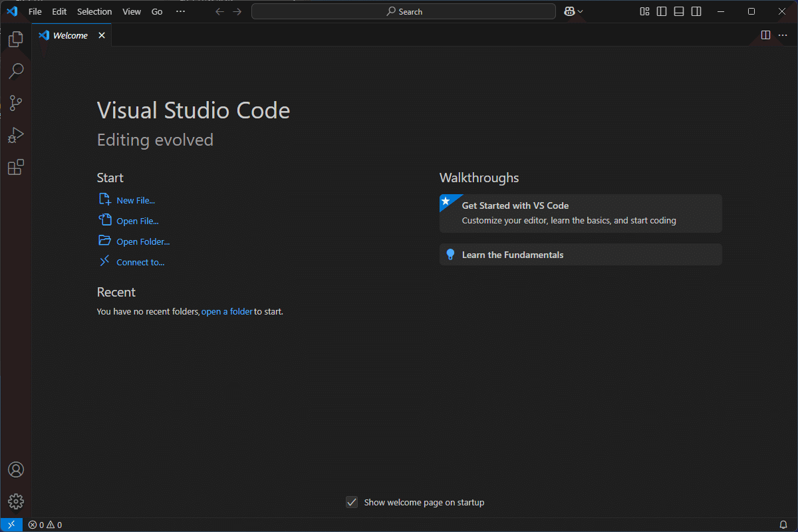Image resolution: width=798 pixels, height=532 pixels.
Task: Open the Search view in activity bar
Action: [16, 71]
